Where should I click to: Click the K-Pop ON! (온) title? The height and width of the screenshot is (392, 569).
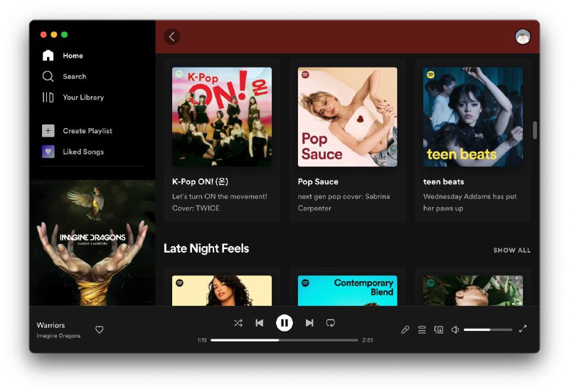(x=200, y=181)
